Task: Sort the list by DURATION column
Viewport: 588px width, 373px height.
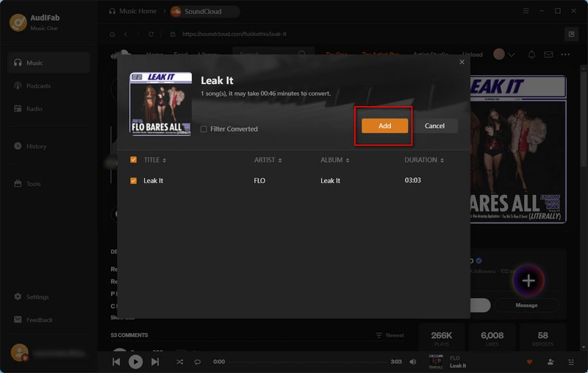Action: (x=424, y=160)
